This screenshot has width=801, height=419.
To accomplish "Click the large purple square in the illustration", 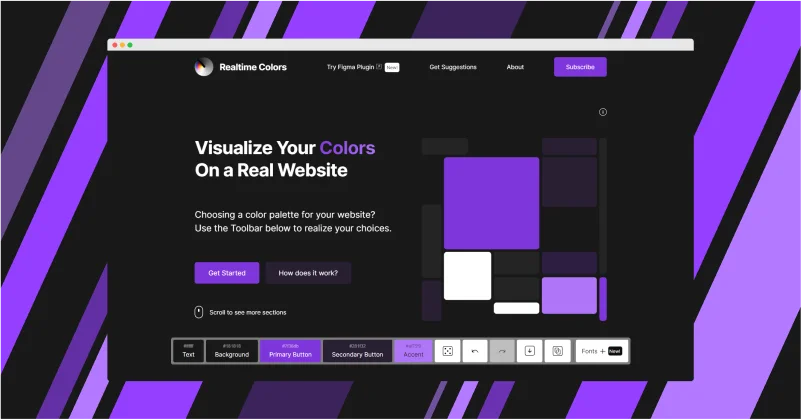I will click(x=491, y=203).
